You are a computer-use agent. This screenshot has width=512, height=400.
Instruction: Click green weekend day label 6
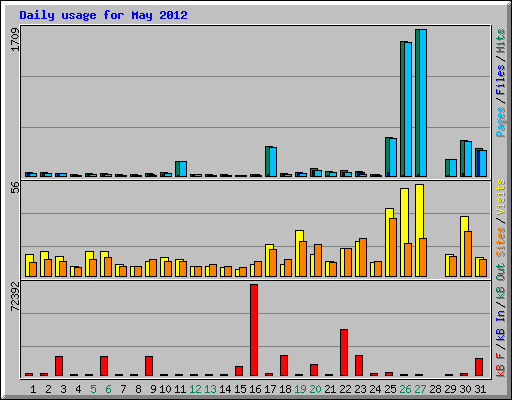tap(108, 389)
